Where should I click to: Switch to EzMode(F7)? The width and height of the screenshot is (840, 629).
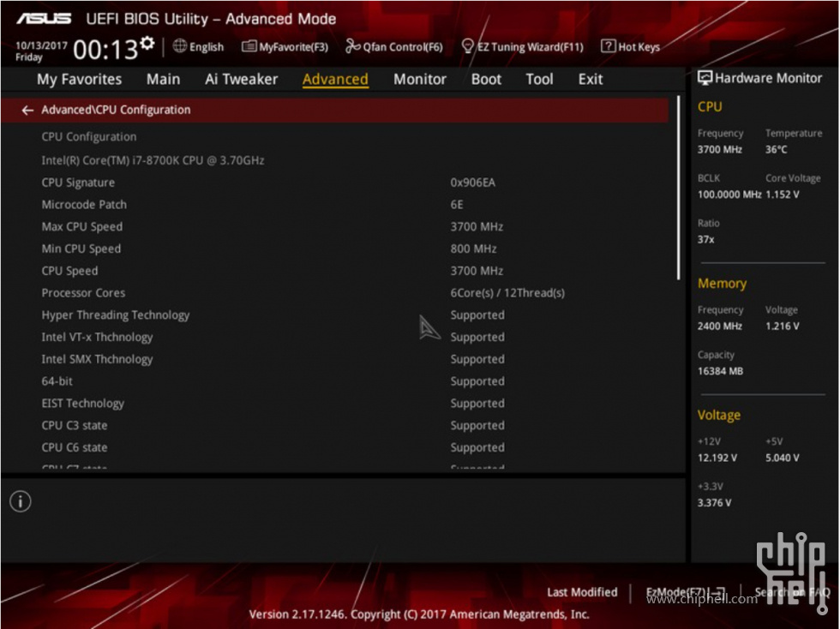pos(685,592)
